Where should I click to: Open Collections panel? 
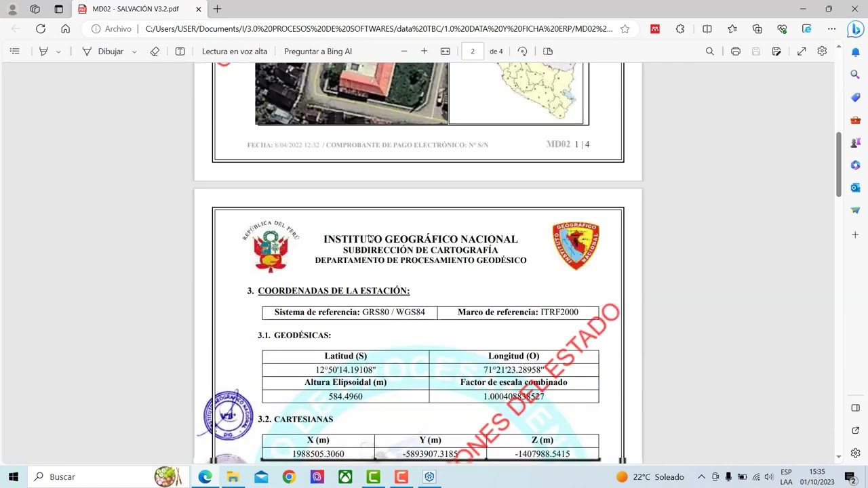757,28
